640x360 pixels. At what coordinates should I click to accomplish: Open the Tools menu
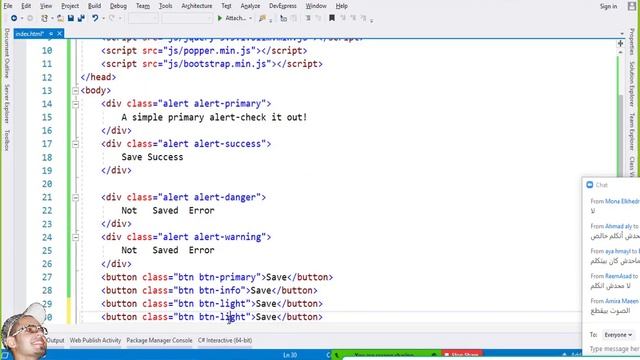[165, 6]
